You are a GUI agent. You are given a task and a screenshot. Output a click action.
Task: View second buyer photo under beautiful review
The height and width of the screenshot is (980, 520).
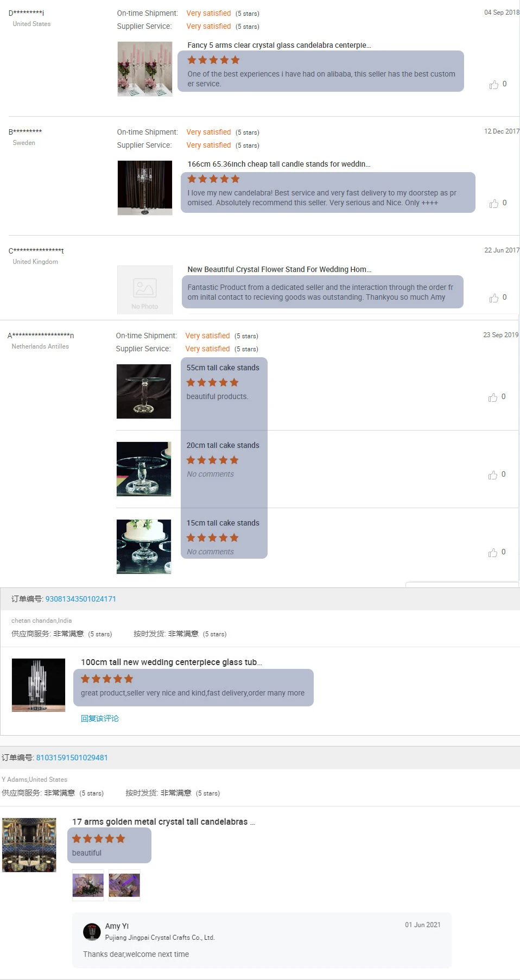coord(124,885)
